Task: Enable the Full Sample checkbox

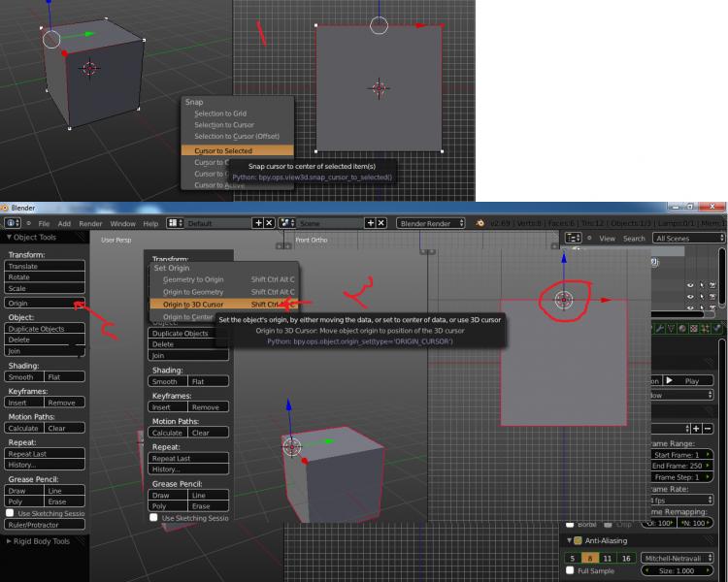Action: [x=570, y=570]
